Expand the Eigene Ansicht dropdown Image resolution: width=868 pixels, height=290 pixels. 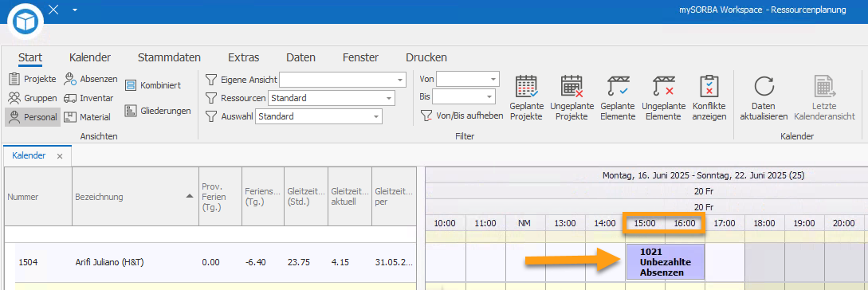click(x=400, y=80)
